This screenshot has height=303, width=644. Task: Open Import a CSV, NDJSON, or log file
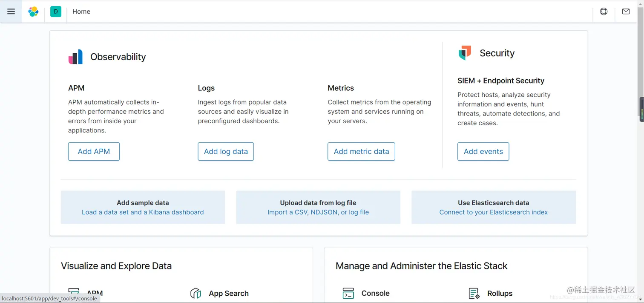click(318, 212)
